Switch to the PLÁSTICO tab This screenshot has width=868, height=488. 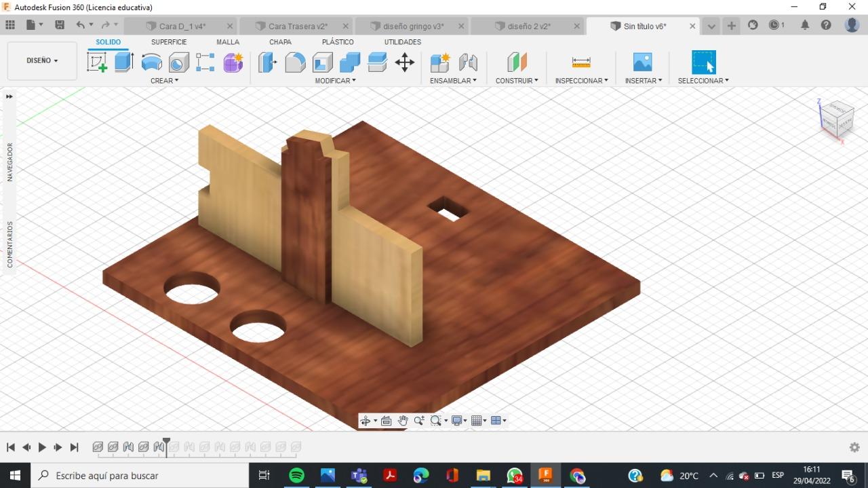click(338, 42)
